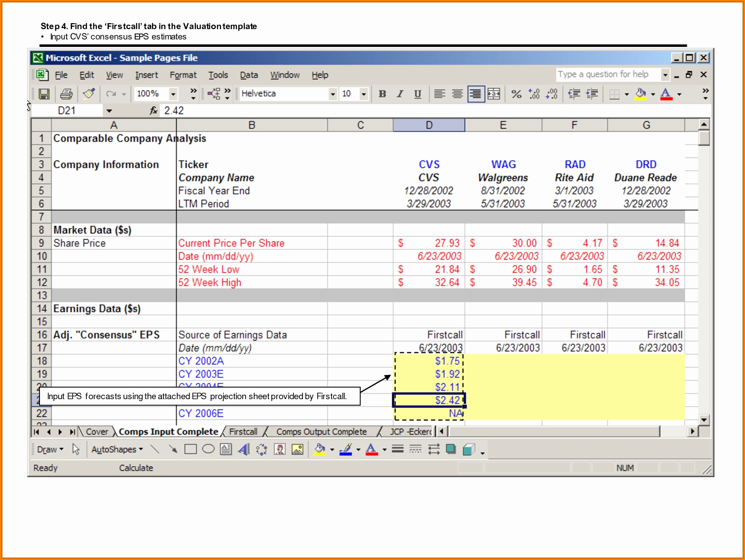745x560 pixels.
Task: Click Insert Clip Art icon
Action: coord(280,449)
